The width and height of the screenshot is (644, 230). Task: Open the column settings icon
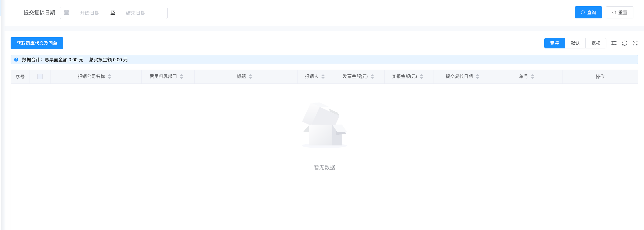(614, 43)
